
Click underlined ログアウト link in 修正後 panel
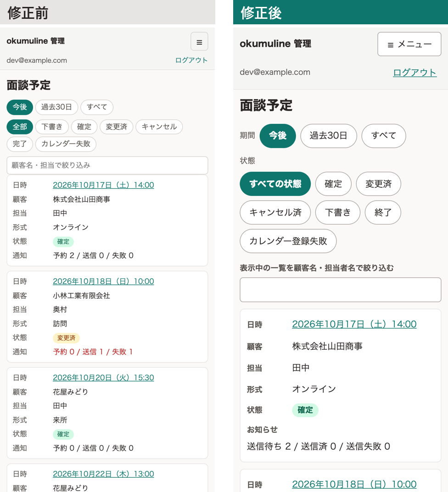(414, 73)
